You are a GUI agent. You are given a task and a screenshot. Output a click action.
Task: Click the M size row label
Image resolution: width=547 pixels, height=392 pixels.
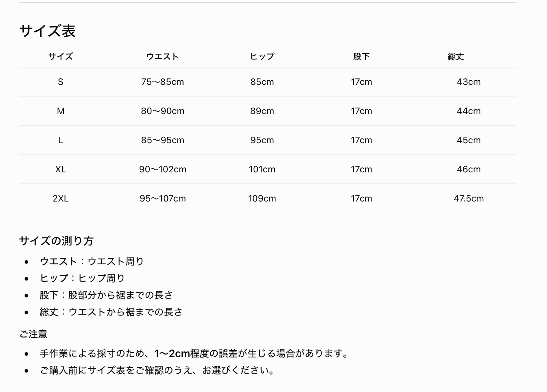click(x=61, y=111)
